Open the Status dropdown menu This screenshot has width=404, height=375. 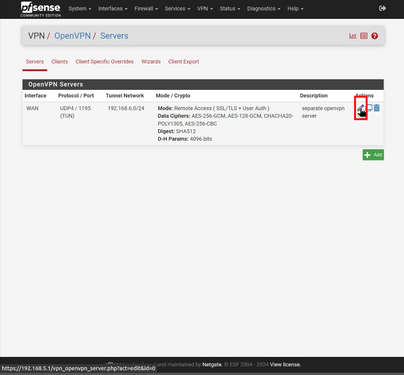(x=230, y=9)
